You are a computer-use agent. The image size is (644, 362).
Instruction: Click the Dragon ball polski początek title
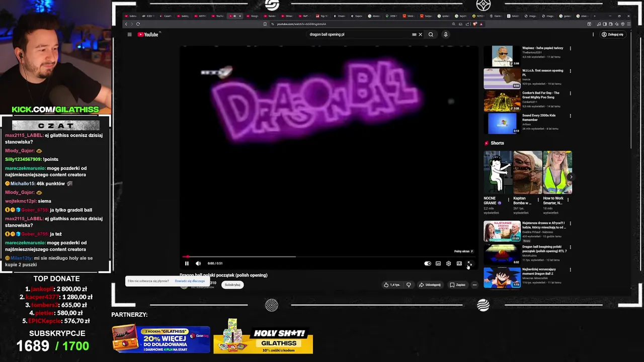point(223,275)
